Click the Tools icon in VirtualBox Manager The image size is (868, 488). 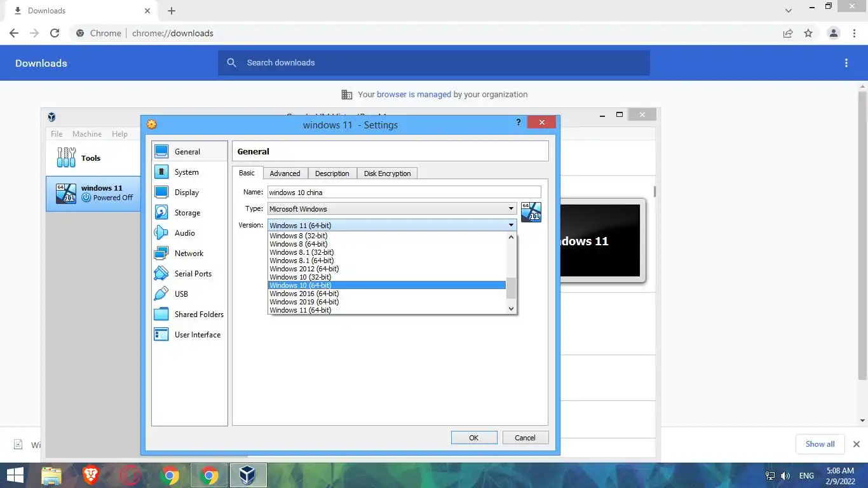(x=66, y=158)
